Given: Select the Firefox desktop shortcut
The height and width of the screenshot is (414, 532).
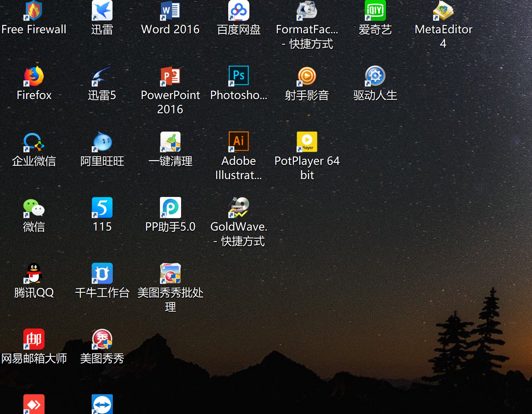Looking at the screenshot, I should 34,76.
